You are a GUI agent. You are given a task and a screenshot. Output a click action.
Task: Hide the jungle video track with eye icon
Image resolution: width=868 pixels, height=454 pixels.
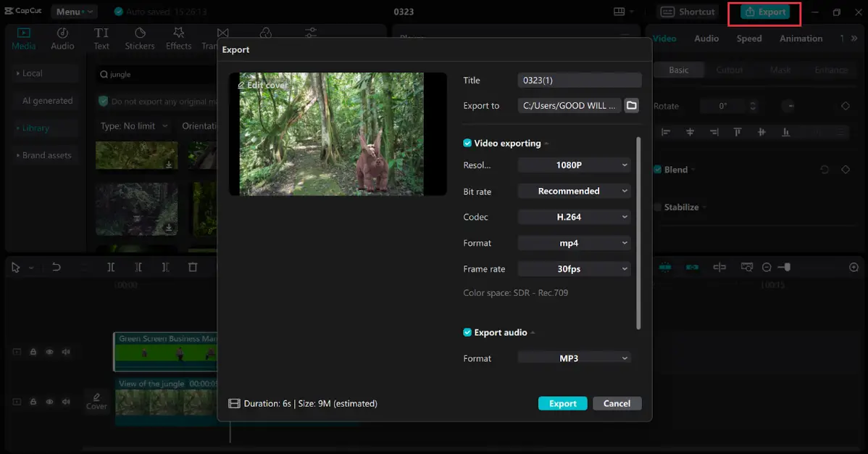tap(50, 402)
